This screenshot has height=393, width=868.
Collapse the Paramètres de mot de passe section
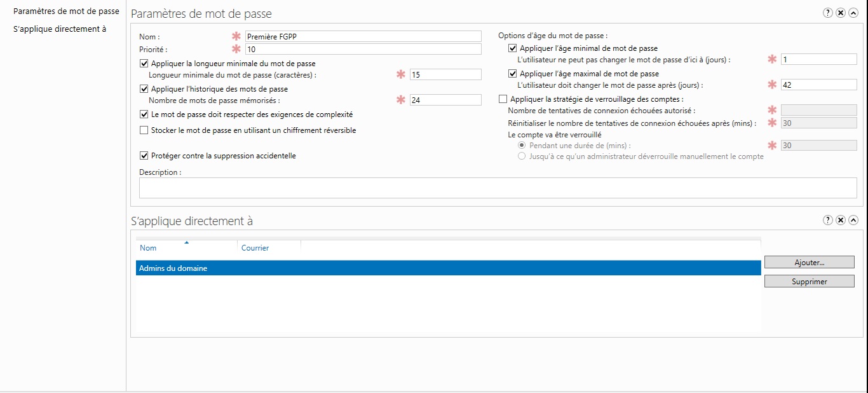(x=853, y=13)
